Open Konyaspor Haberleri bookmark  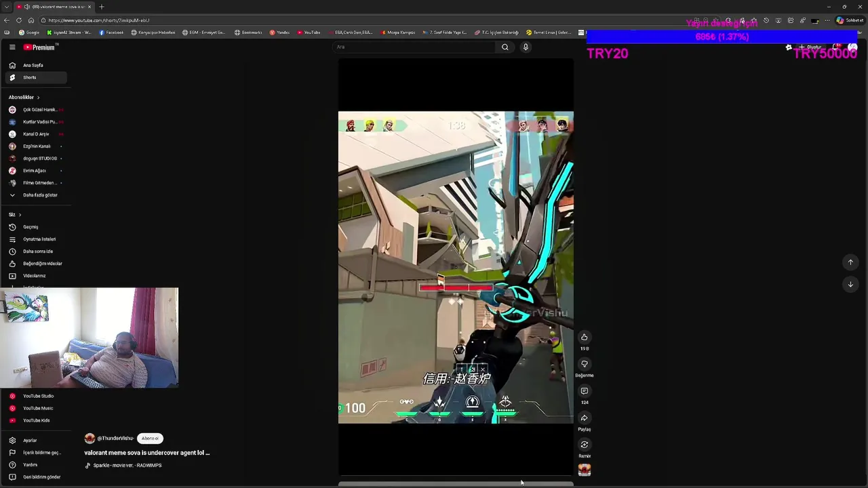point(153,33)
